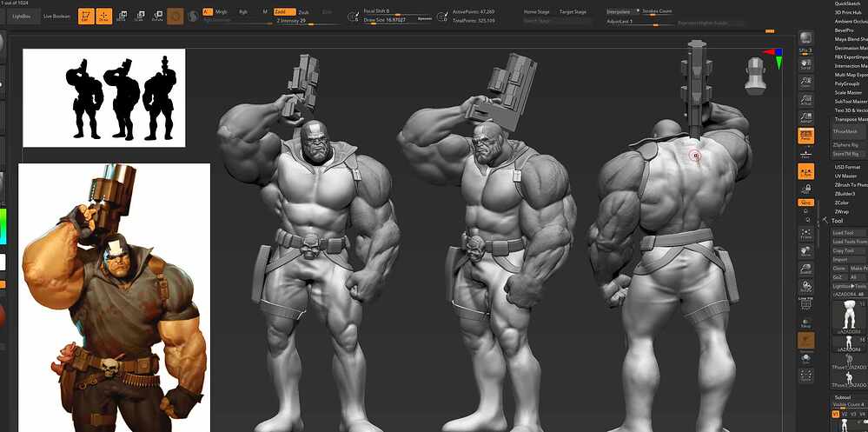Click the brush symmetry icon beside Focal Shift
868x432 pixels.
click(353, 17)
